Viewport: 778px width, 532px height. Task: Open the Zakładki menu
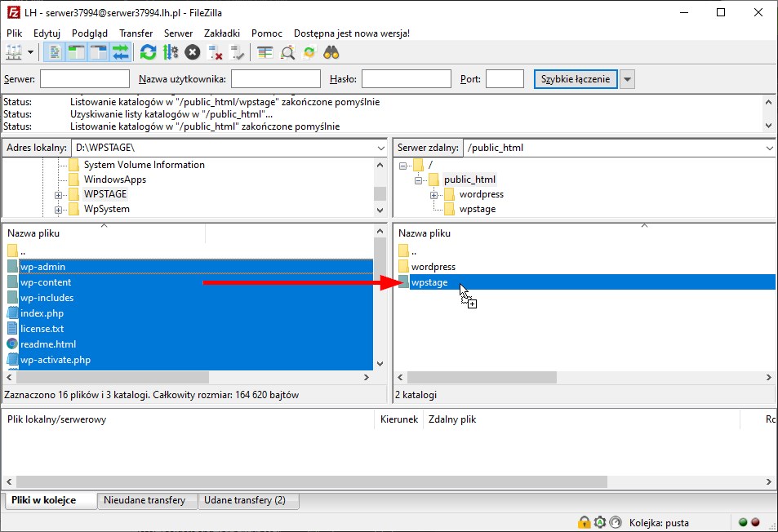pyautogui.click(x=222, y=33)
